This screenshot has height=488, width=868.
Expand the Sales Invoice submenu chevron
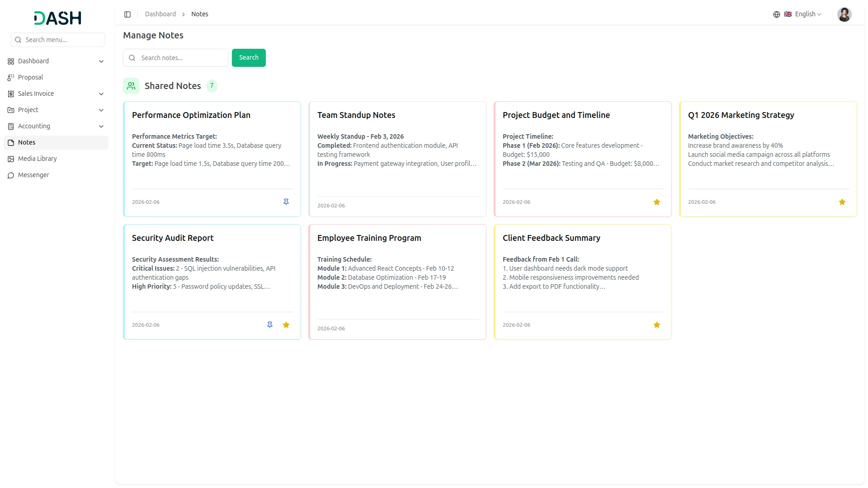click(101, 94)
